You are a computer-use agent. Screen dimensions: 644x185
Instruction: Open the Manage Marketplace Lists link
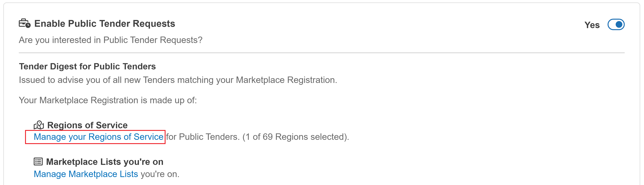point(86,174)
